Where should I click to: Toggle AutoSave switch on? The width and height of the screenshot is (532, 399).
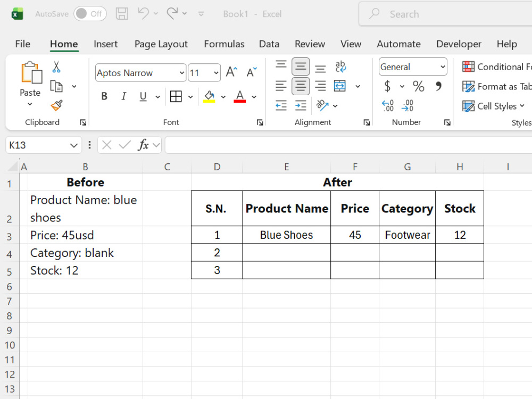click(90, 14)
